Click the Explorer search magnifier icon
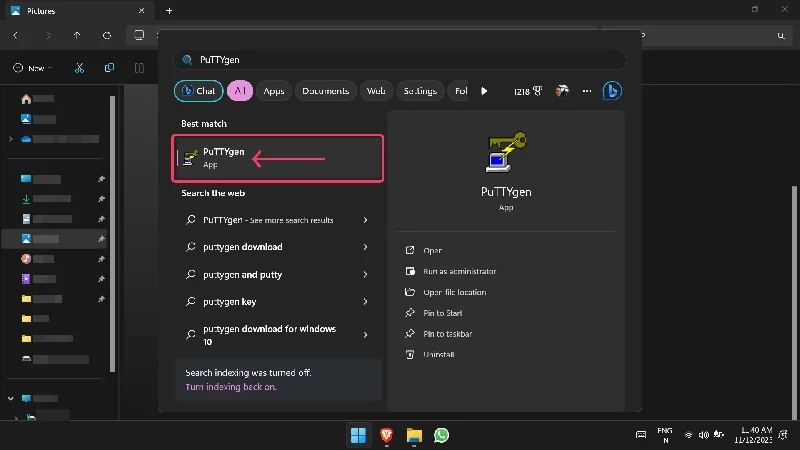This screenshot has height=450, width=800. (781, 35)
